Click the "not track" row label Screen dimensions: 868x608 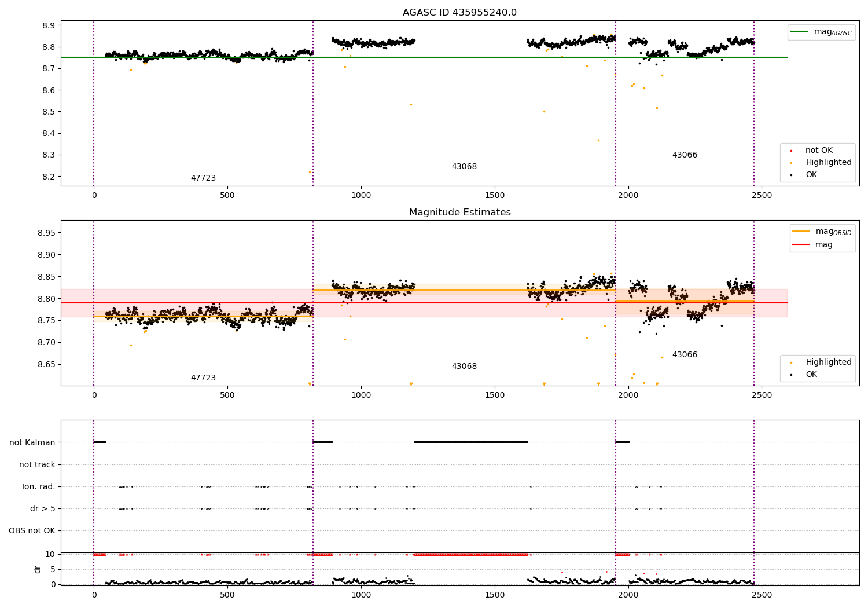tap(37, 465)
